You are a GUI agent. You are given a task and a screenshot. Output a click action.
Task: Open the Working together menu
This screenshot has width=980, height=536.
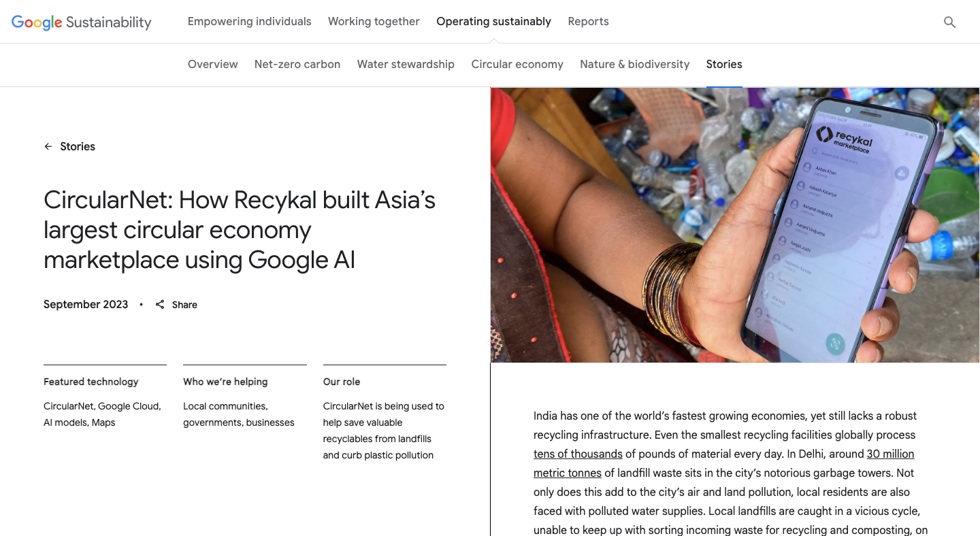click(374, 21)
